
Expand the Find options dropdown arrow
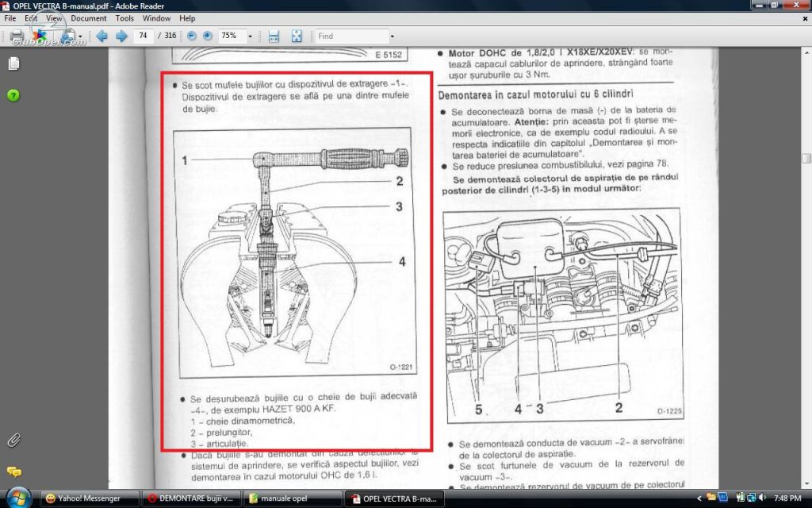click(x=392, y=37)
